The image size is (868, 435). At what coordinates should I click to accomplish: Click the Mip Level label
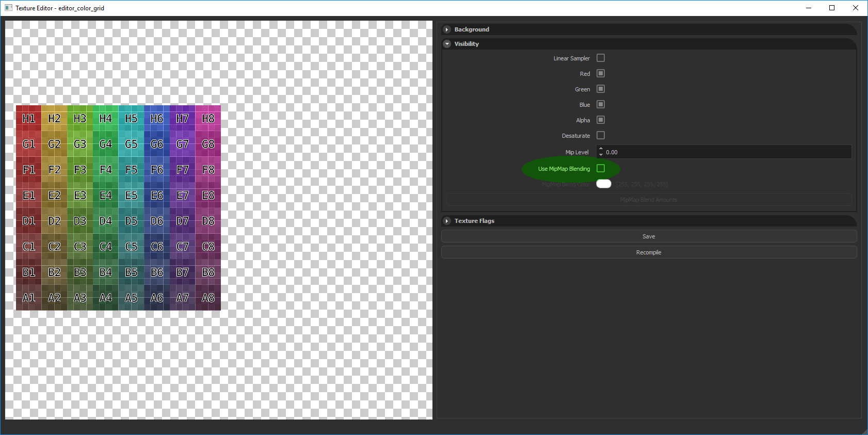tap(577, 152)
